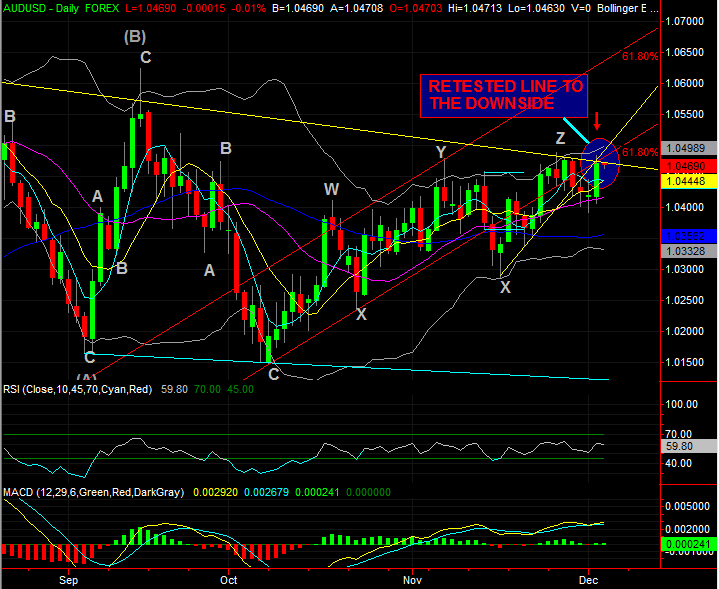The height and width of the screenshot is (589, 719).
Task: Click the red down arrow above the circle
Action: click(597, 124)
